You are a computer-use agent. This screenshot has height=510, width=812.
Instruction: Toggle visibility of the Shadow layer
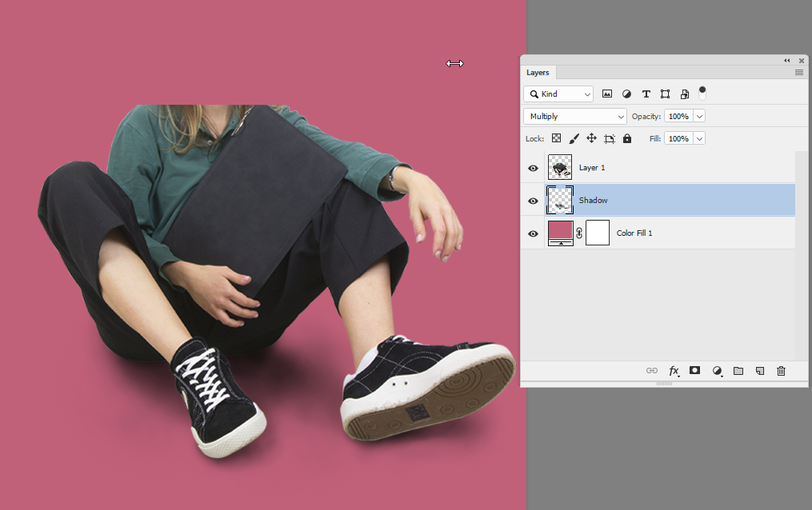(534, 201)
